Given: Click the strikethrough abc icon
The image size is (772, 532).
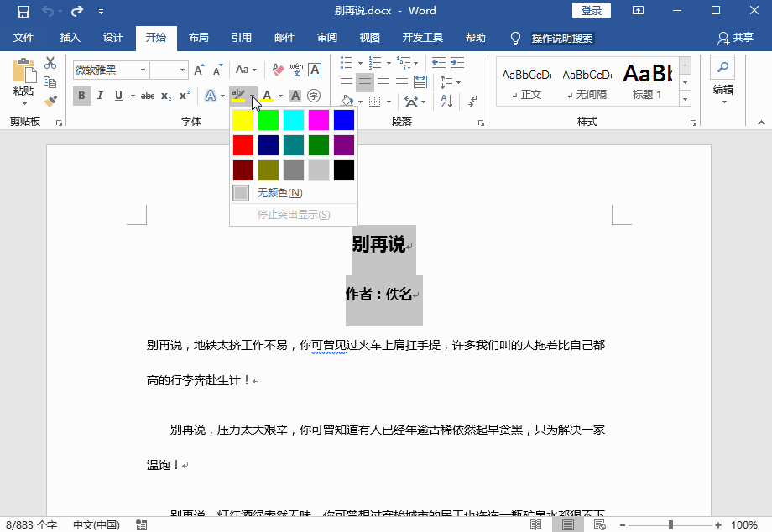Looking at the screenshot, I should [x=147, y=96].
